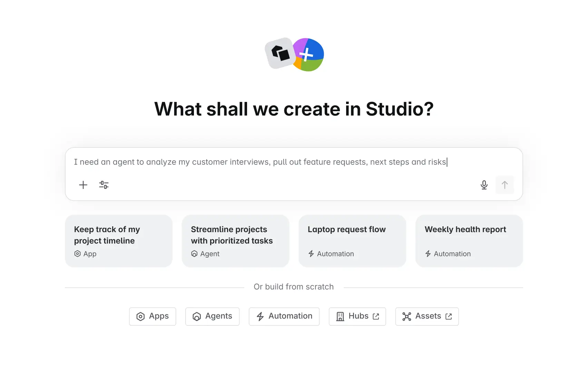This screenshot has width=588, height=382.
Task: Select Streamline projects Agent suggestion card
Action: [235, 241]
